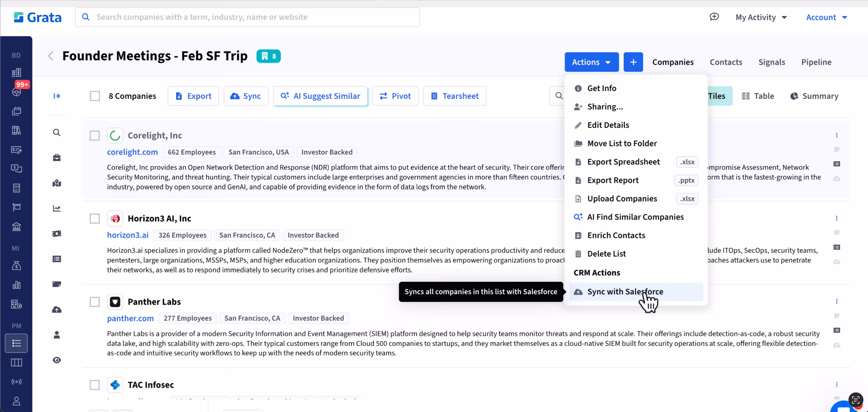Click the three-dot menu for Corelight, Inc
The width and height of the screenshot is (868, 412).
(837, 135)
